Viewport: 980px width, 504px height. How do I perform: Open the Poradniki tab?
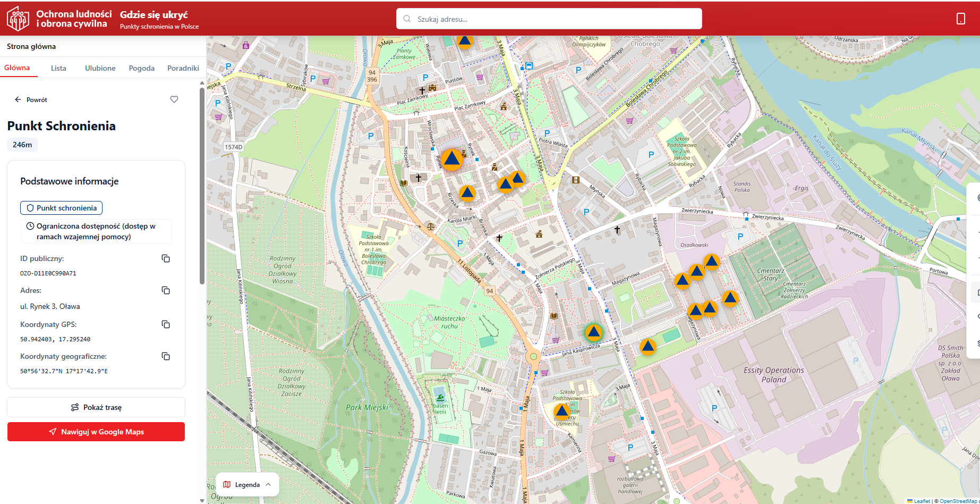coord(183,68)
